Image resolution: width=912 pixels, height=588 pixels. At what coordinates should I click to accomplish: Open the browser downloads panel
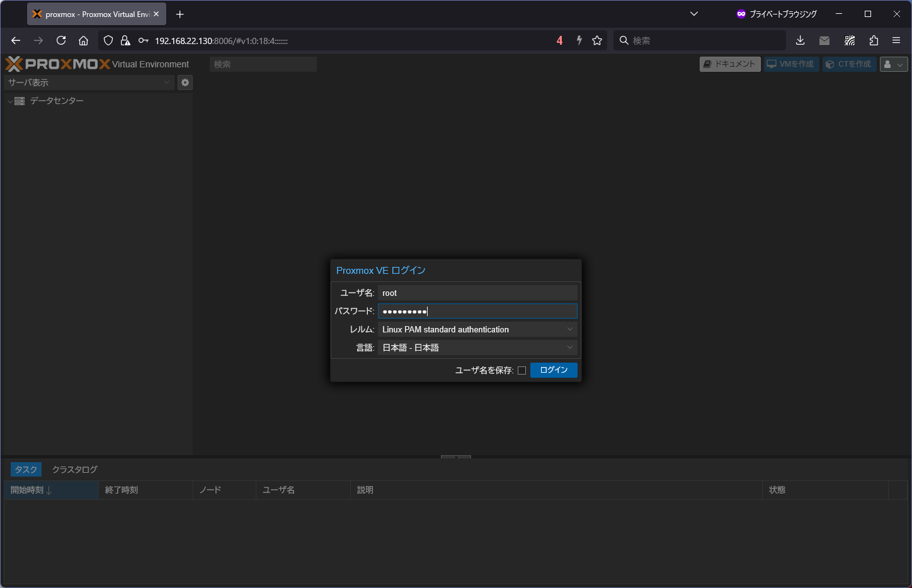(x=801, y=40)
